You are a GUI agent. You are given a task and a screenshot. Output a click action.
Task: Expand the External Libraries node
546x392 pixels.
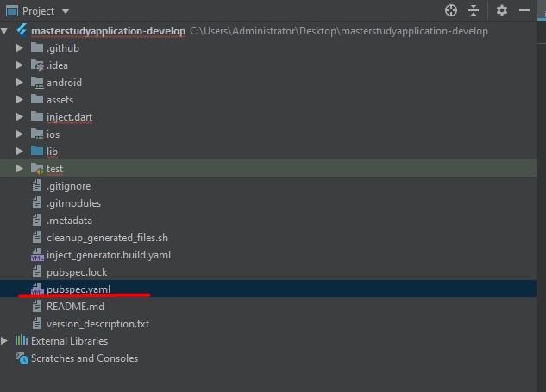coord(5,341)
